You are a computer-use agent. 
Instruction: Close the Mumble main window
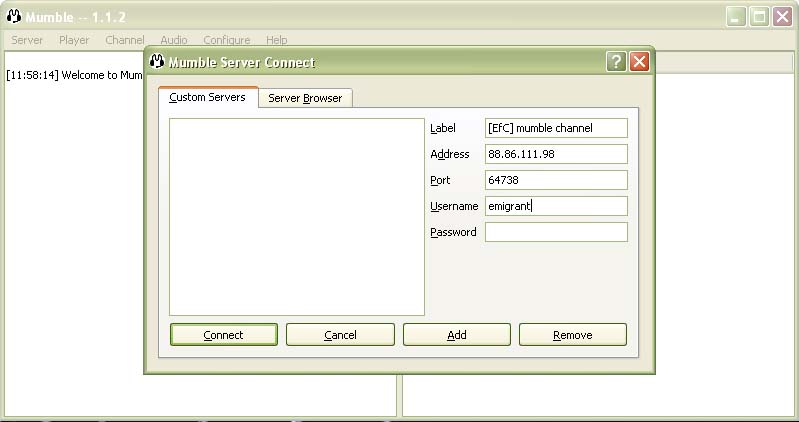coord(782,17)
